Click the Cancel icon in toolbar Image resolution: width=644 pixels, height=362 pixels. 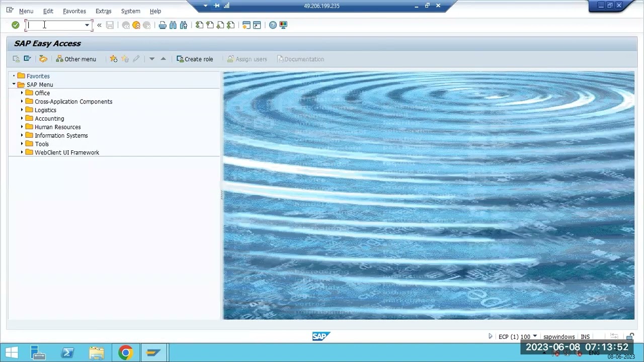[x=147, y=25]
